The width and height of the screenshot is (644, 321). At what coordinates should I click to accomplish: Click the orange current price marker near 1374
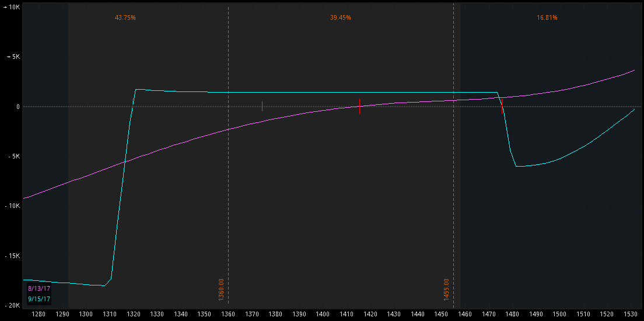(262, 106)
